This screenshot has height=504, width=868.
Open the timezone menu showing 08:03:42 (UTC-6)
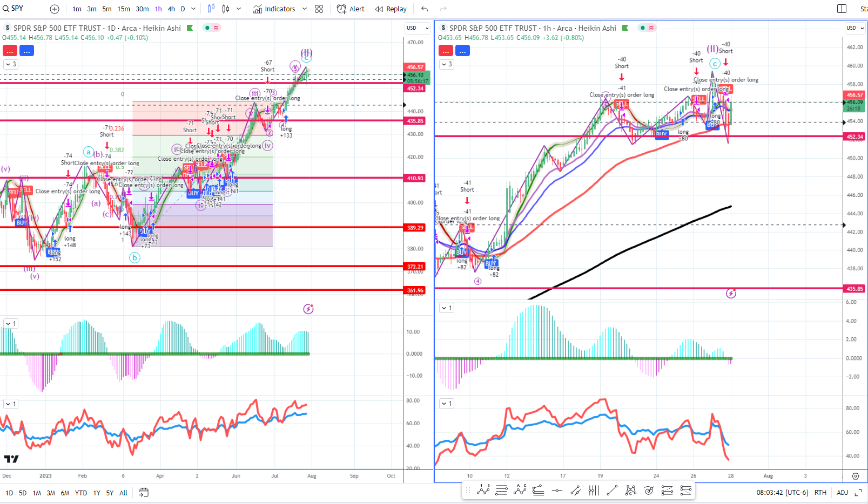782,492
